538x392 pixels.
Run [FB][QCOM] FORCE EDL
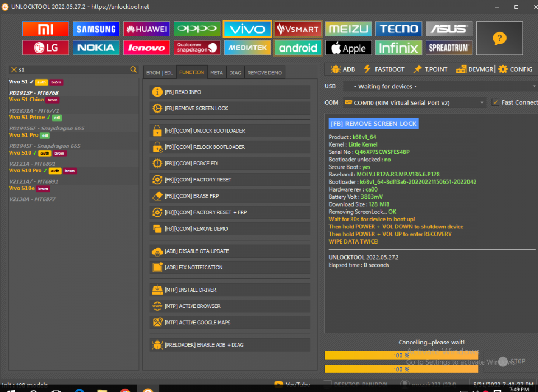(x=230, y=164)
